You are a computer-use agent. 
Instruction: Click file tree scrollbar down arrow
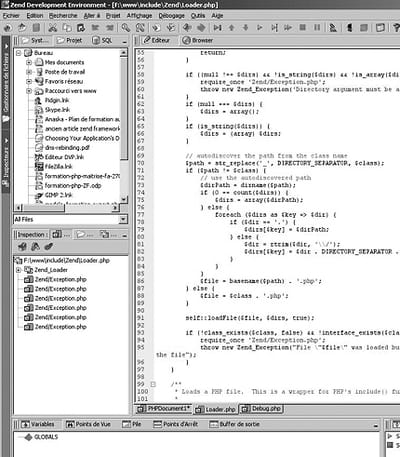pyautogui.click(x=124, y=199)
